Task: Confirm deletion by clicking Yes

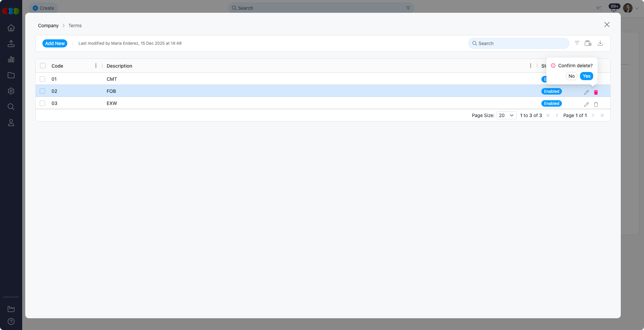Action: 586,76
